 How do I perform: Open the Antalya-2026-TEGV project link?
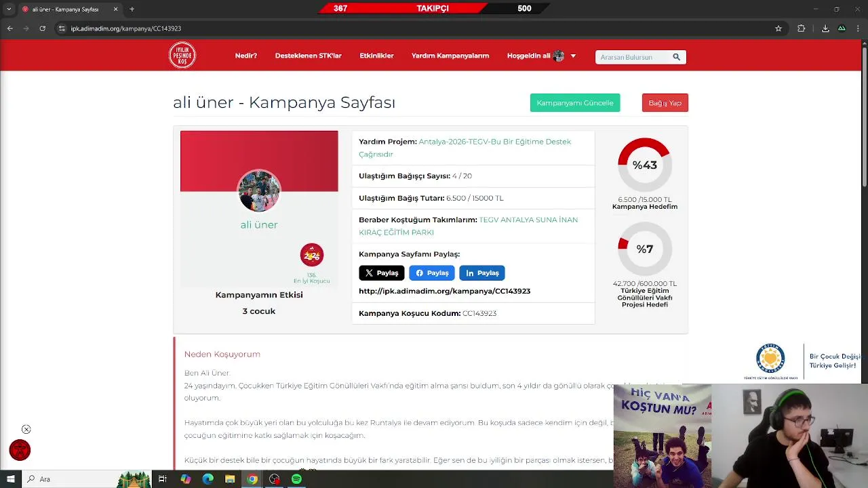[x=465, y=148]
